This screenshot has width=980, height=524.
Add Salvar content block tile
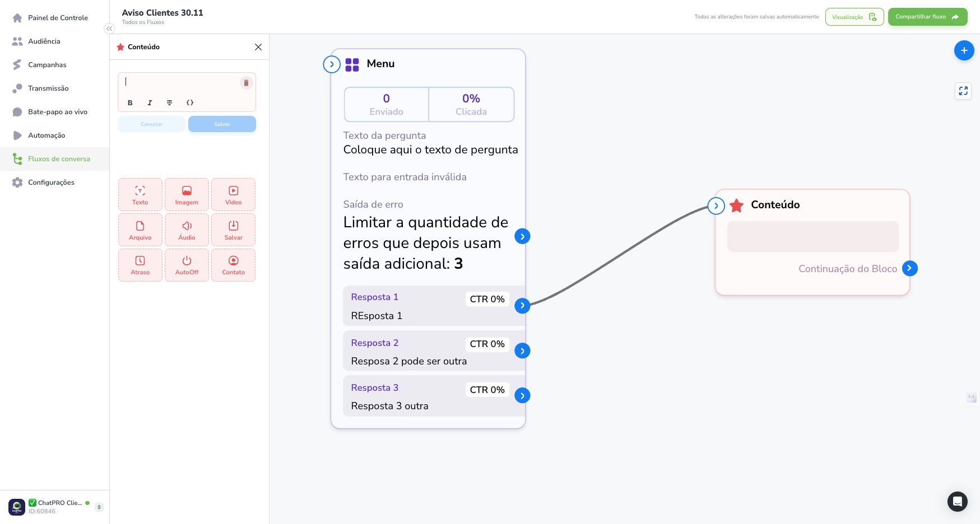[x=233, y=230]
